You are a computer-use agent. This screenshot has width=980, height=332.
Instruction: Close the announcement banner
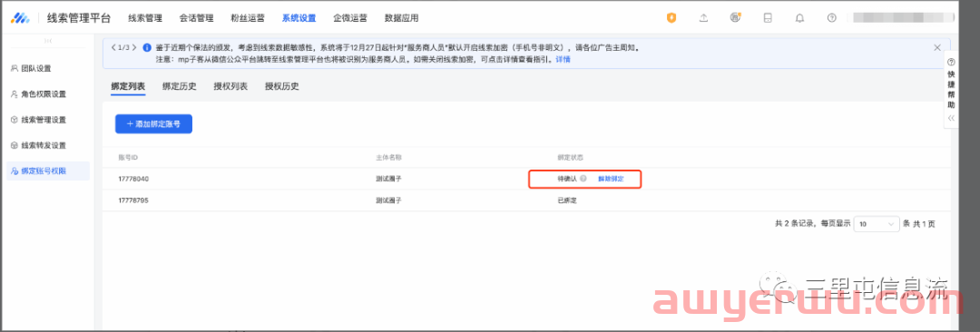(936, 47)
